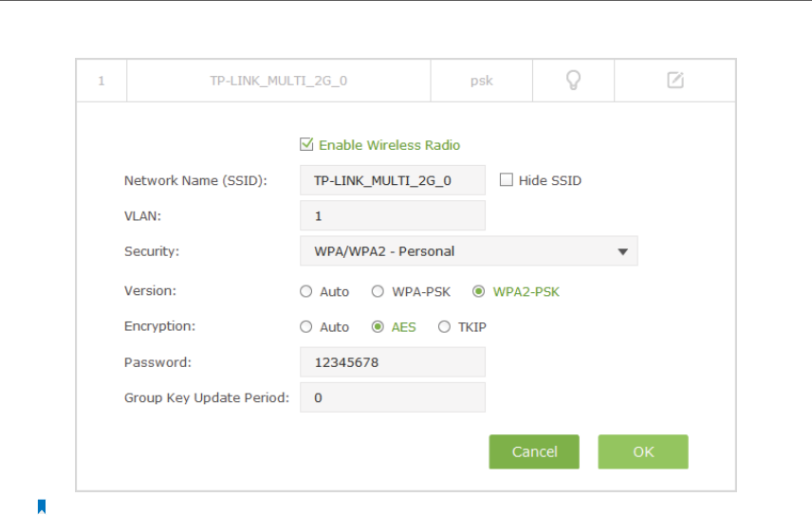This screenshot has width=812, height=515.
Task: Toggle the Enable Wireless Radio checkbox
Action: 306,144
